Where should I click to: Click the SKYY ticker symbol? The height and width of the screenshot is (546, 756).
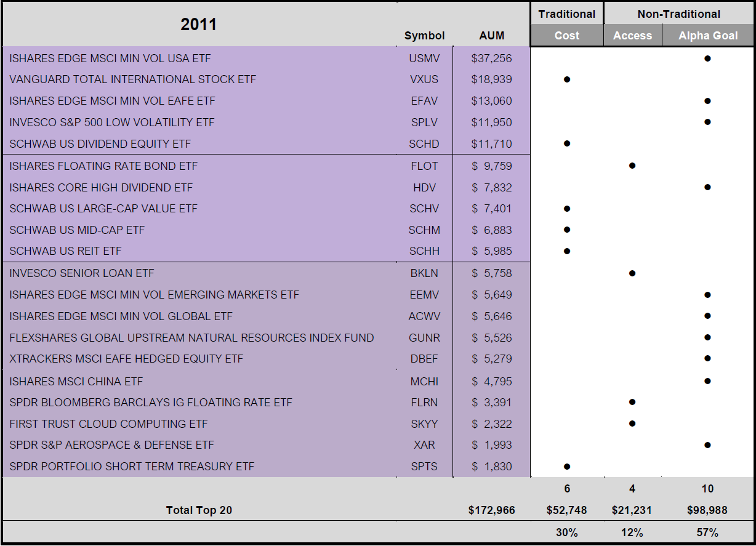(424, 424)
